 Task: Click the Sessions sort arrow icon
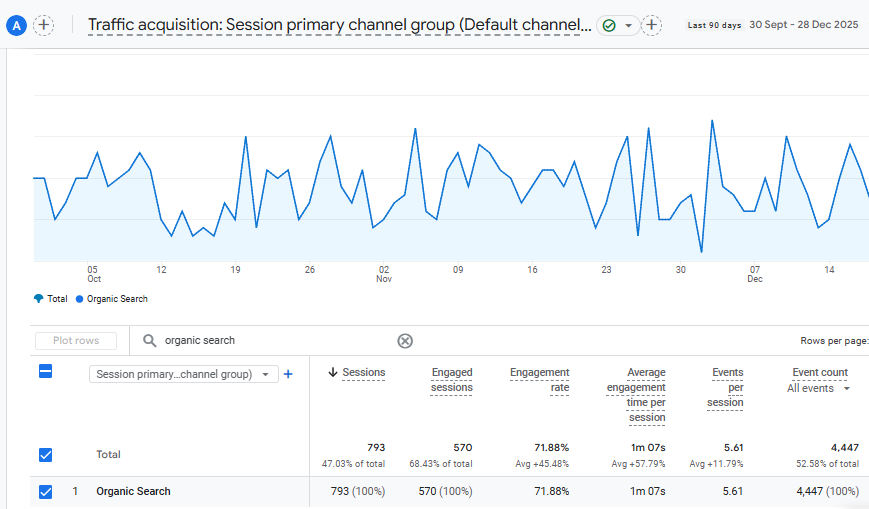(x=333, y=373)
